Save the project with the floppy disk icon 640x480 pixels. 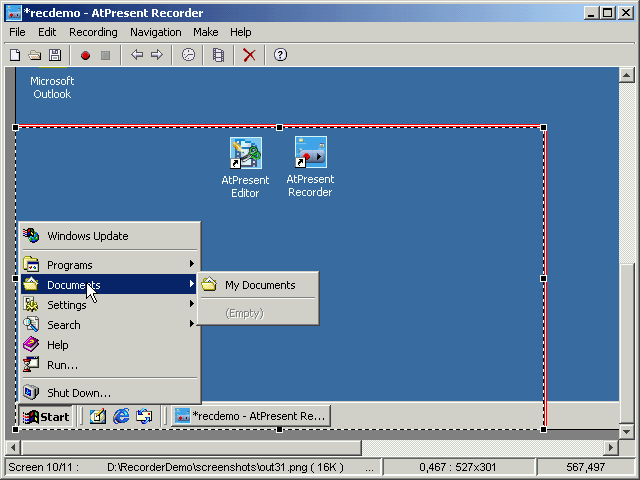coord(55,55)
